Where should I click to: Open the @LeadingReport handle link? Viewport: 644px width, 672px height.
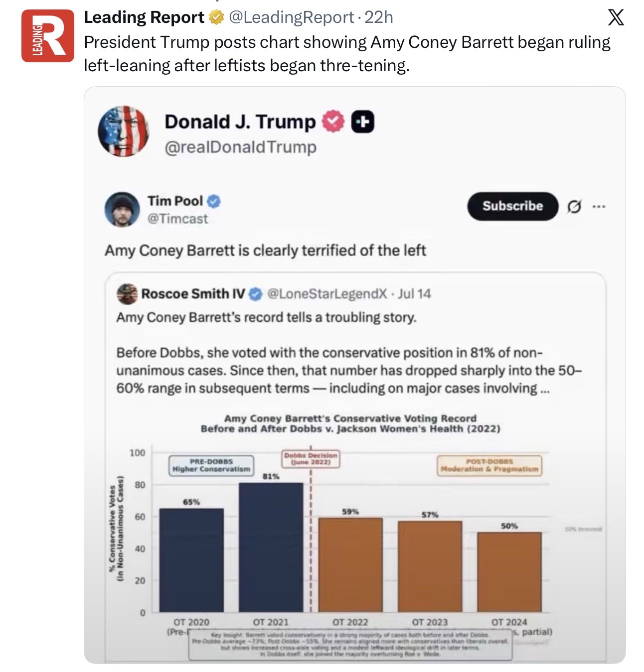291,17
